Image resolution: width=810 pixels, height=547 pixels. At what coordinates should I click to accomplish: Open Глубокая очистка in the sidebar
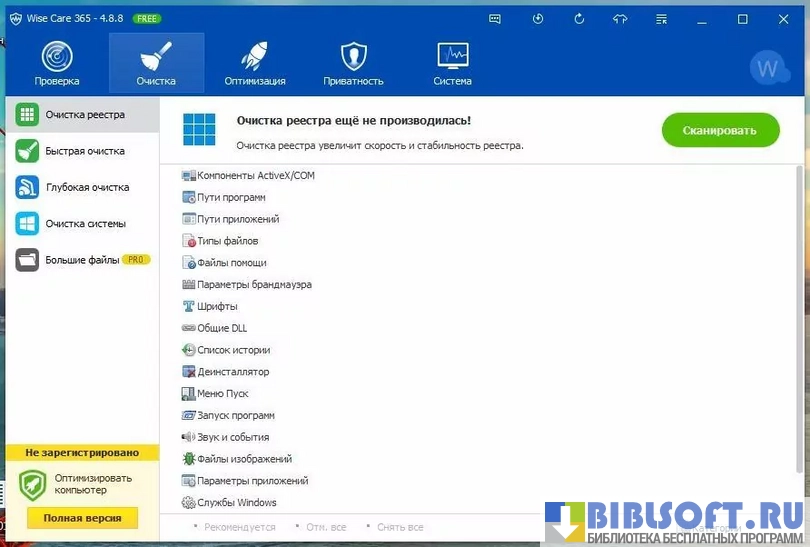point(86,187)
